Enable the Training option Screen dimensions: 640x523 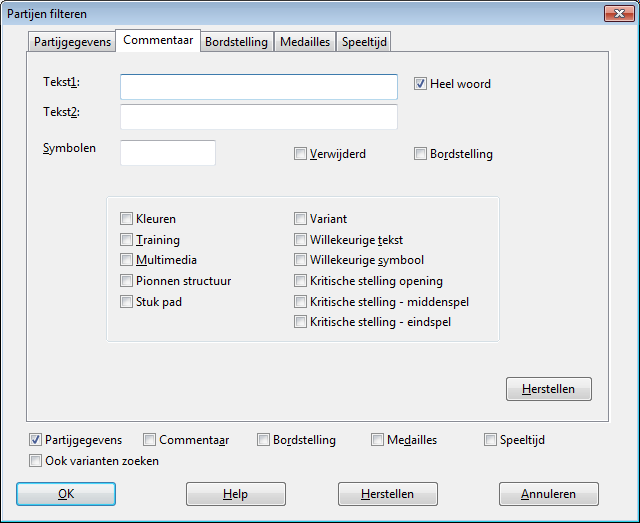click(127, 240)
